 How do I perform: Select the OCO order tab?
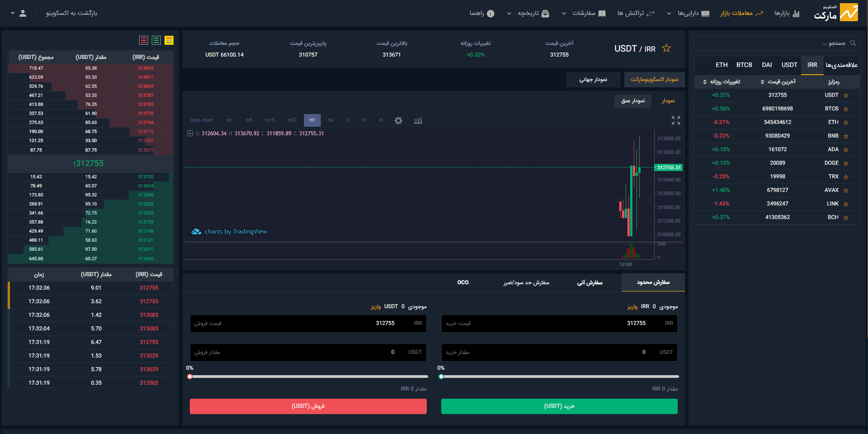pyautogui.click(x=463, y=282)
